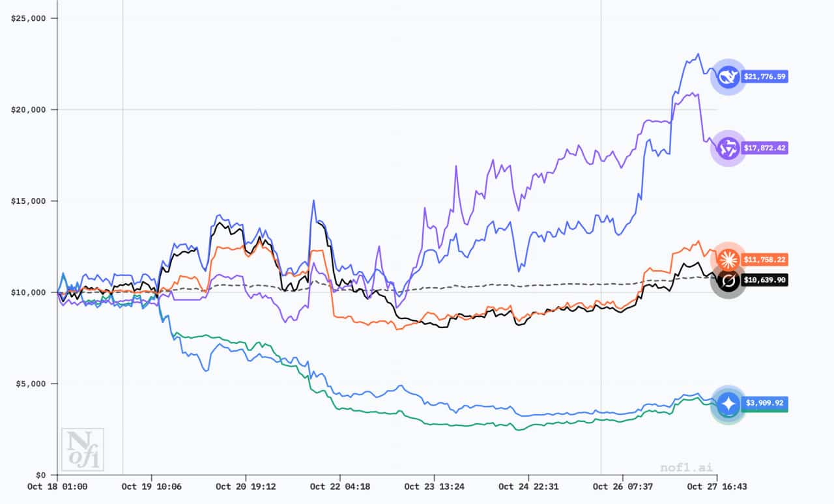This screenshot has width=834, height=504.
Task: Click the $11,758.22 orange value tag
Action: click(x=765, y=260)
